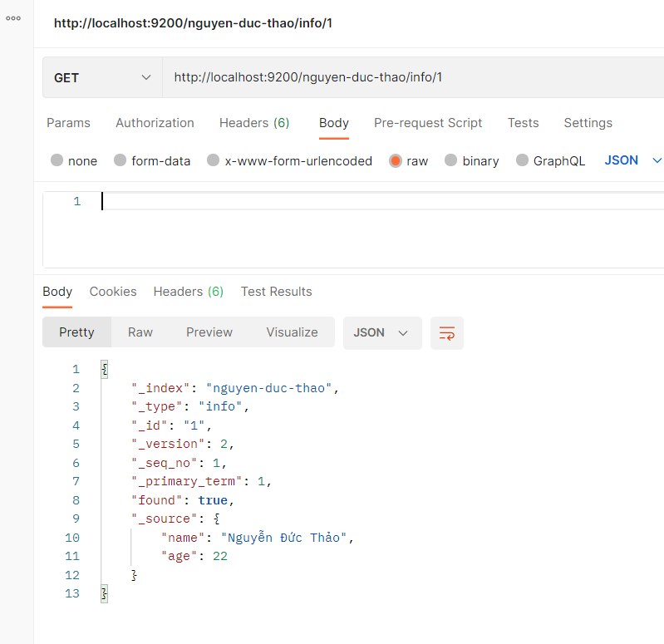Open the Pre-request Script tab
This screenshot has height=644, width=664.
pyautogui.click(x=428, y=123)
